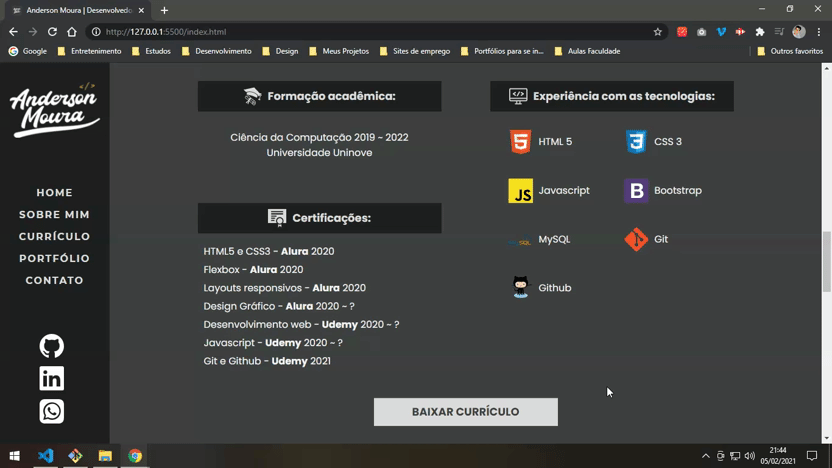Image resolution: width=832 pixels, height=468 pixels.
Task: Click the 'Desenvolvimento web - Udemy' line
Action: click(x=301, y=324)
